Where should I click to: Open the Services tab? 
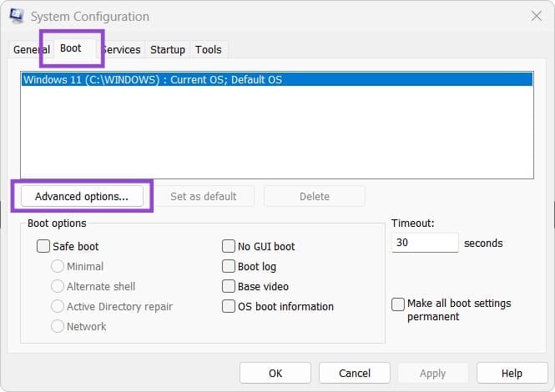[x=121, y=49]
